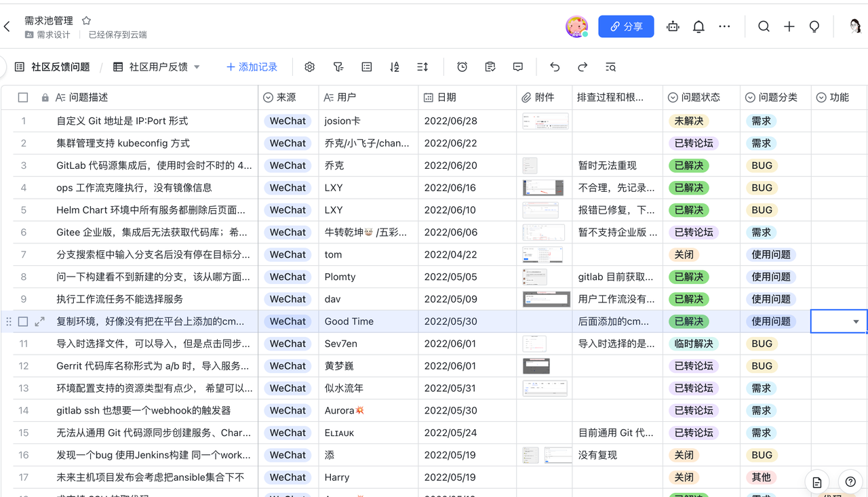This screenshot has width=868, height=497.
Task: Open field settings gear icon
Action: click(310, 67)
